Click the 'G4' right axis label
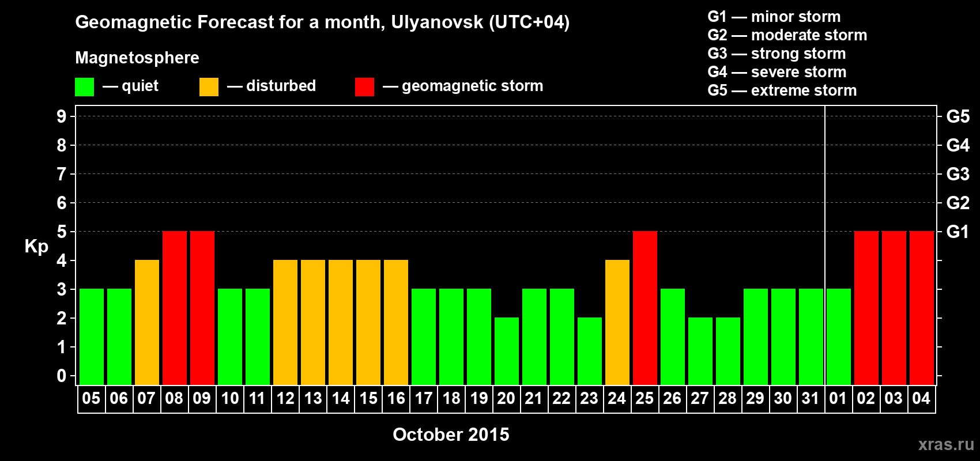The height and width of the screenshot is (461, 980). (x=958, y=145)
